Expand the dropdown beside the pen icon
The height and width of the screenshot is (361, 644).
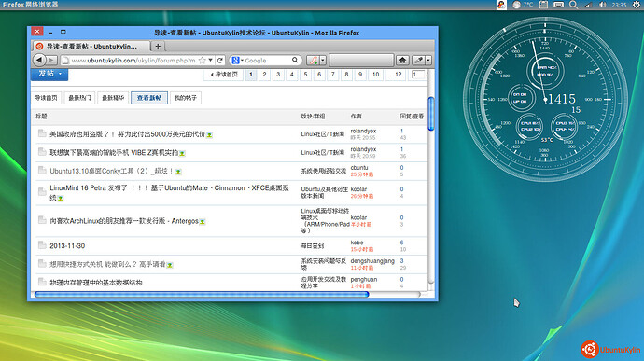pos(323,61)
